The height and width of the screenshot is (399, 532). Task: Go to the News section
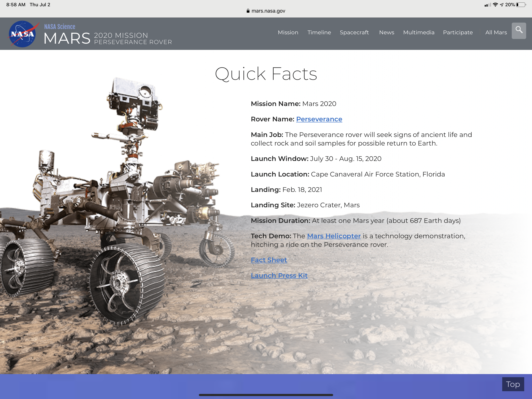(x=387, y=33)
